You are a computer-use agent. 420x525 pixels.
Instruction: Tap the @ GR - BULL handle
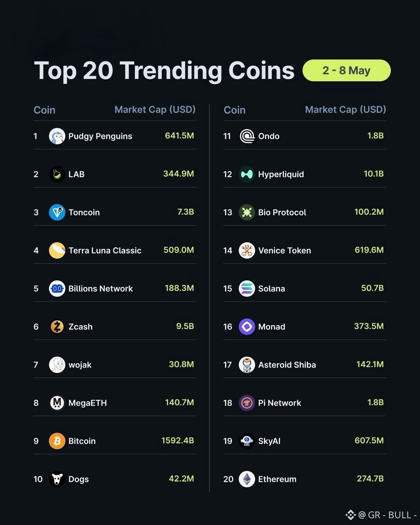click(387, 515)
